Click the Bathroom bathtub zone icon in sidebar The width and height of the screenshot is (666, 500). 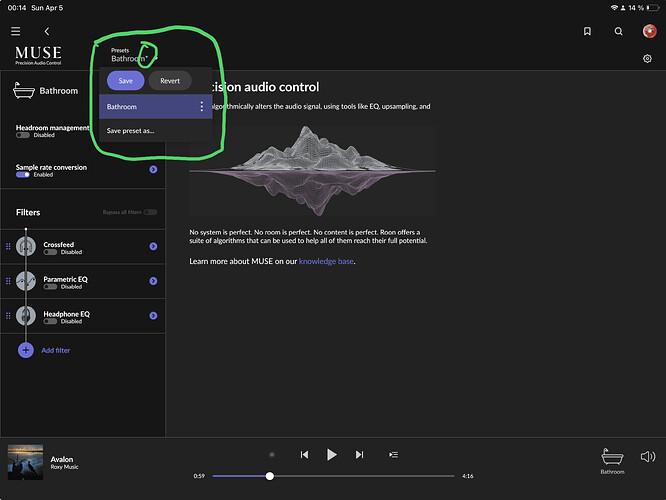tap(24, 90)
